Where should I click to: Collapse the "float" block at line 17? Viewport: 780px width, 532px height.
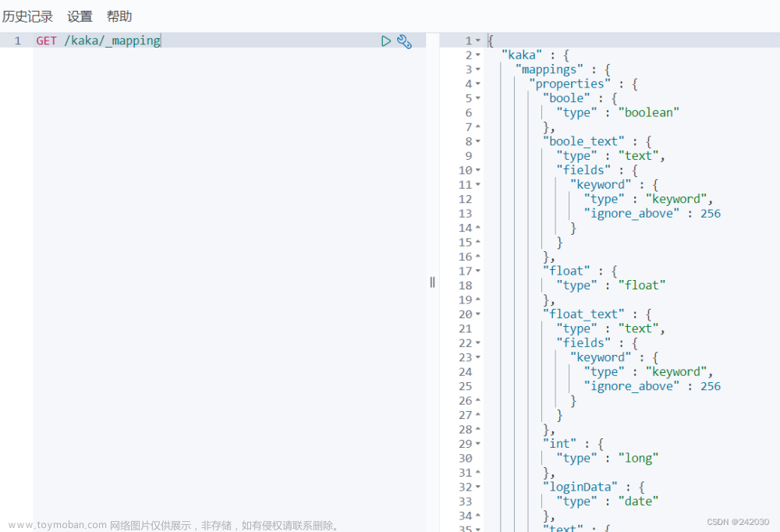coord(478,271)
